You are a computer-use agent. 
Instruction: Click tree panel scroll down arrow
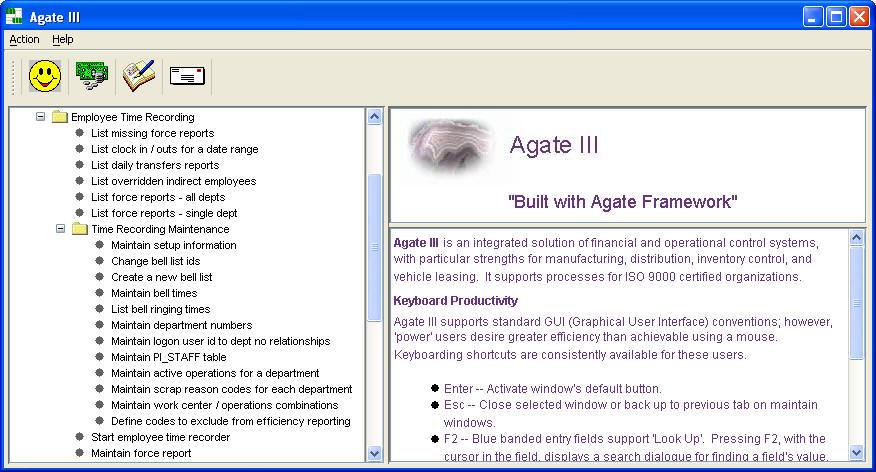pos(374,454)
